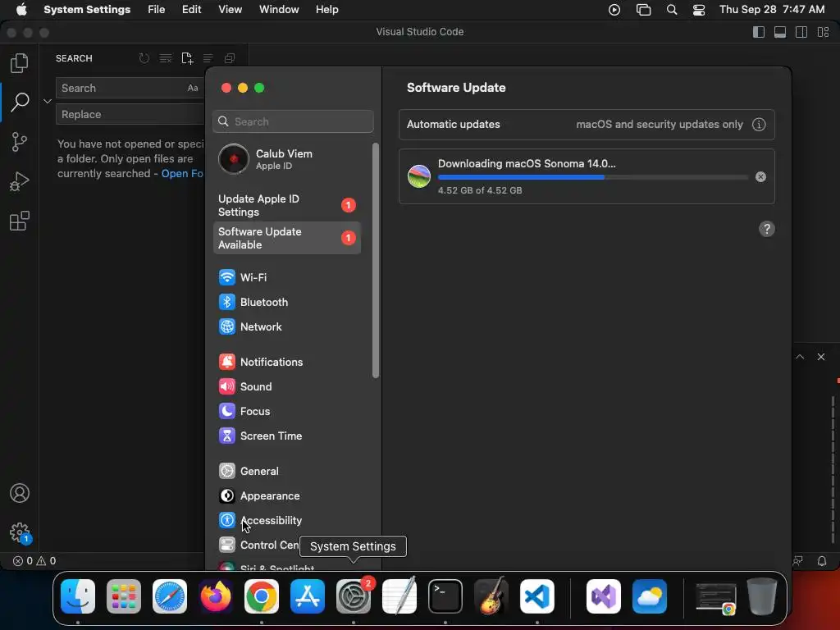Click the macOS Sonoma download progress bar
Image resolution: width=840 pixels, height=630 pixels.
(592, 177)
